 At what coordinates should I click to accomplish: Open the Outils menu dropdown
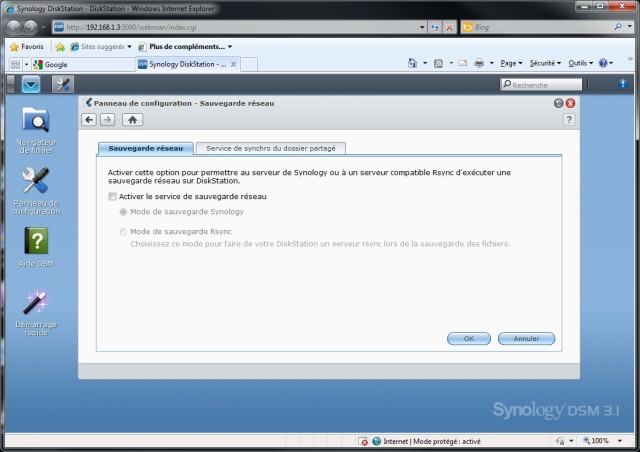580,63
